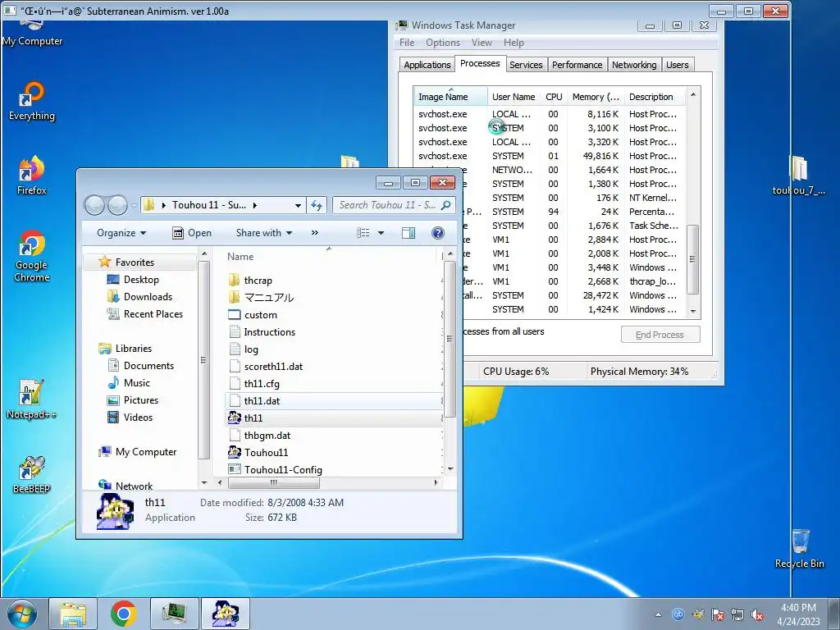Switch to the Users tab
The width and height of the screenshot is (840, 630).
click(x=677, y=65)
